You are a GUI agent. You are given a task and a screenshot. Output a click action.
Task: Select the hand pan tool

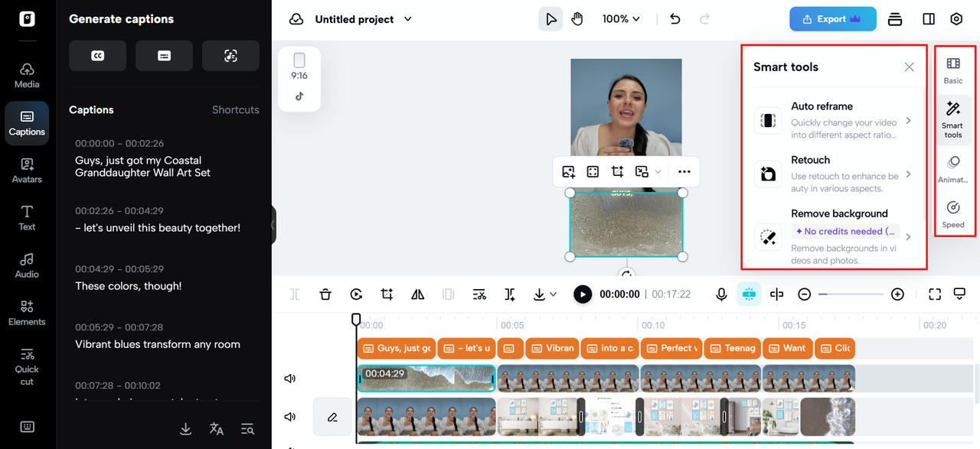[x=577, y=19]
